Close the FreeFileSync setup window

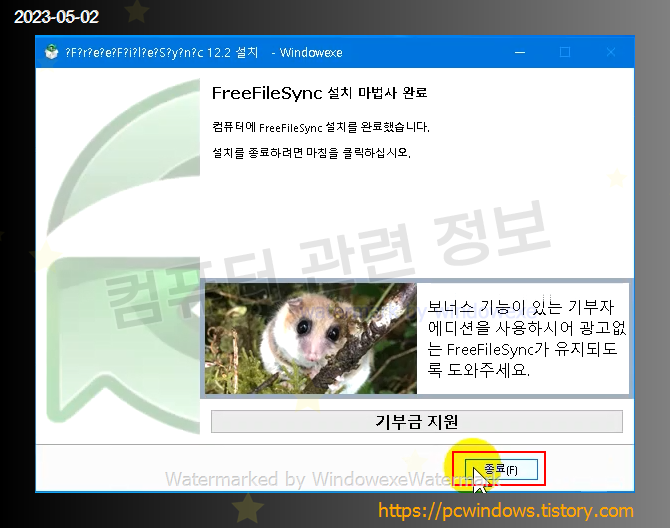coord(611,53)
